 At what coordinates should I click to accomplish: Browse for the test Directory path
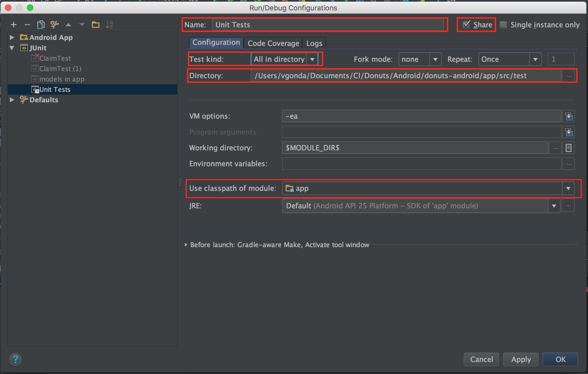[569, 76]
